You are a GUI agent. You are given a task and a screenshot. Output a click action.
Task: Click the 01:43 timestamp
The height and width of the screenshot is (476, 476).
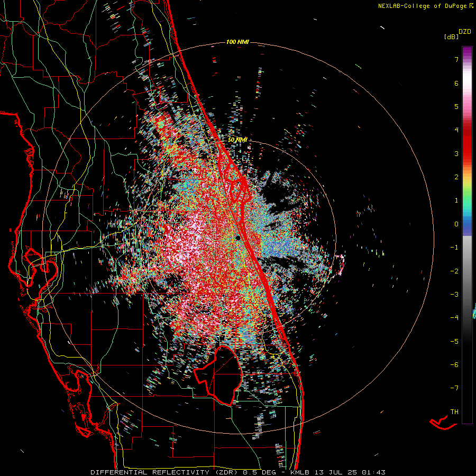click(374, 472)
